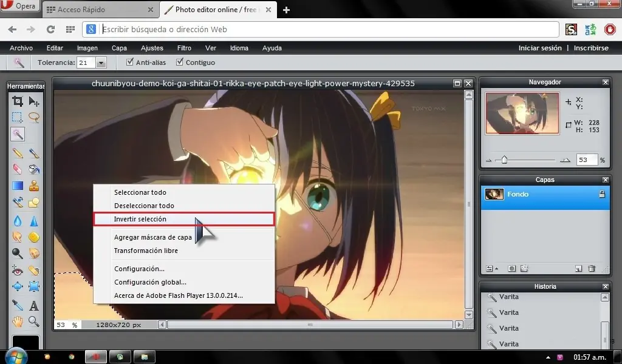Screen dimensions: 622x364
Task: Choose Transformación libre entry
Action: pyautogui.click(x=183, y=251)
